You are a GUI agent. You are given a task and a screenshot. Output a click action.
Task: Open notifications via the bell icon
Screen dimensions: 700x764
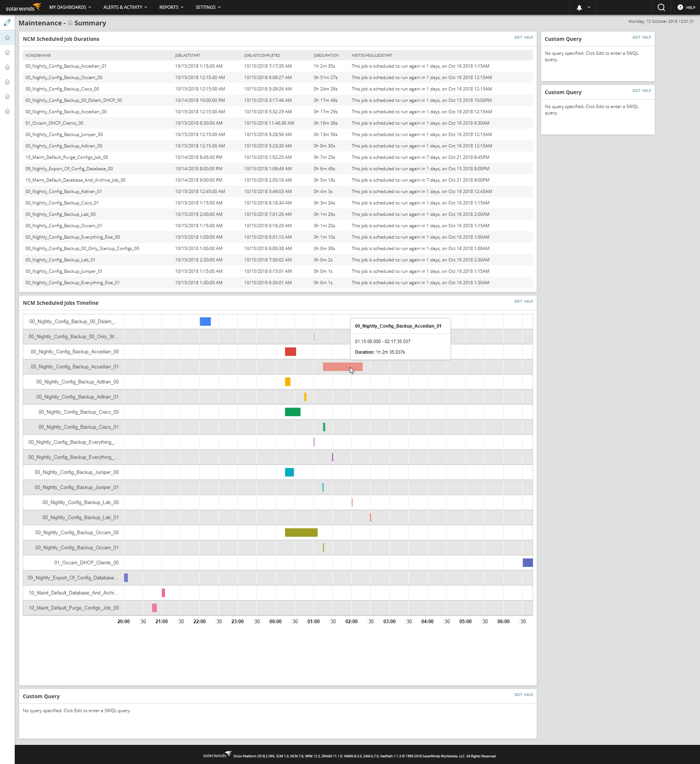click(x=579, y=8)
